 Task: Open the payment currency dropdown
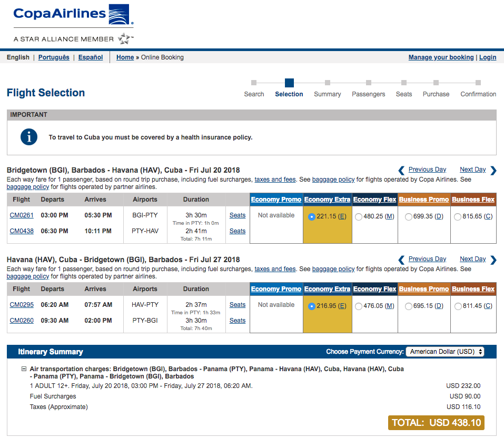tap(445, 352)
